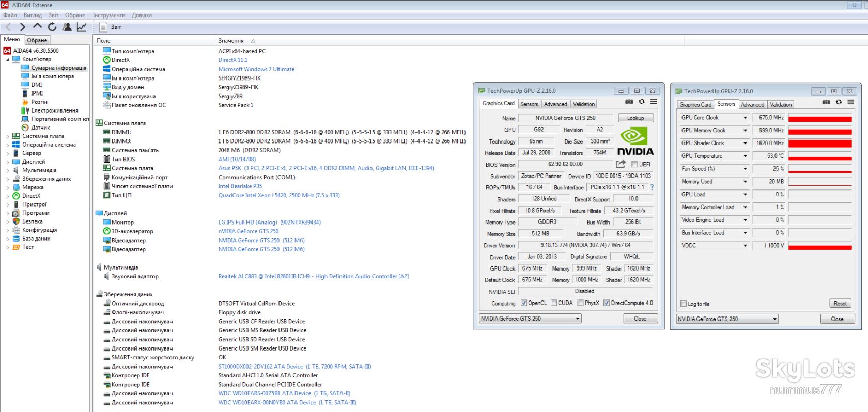868x412 pixels.
Task: Click the GPU Core Clock red graph bar
Action: click(820, 119)
